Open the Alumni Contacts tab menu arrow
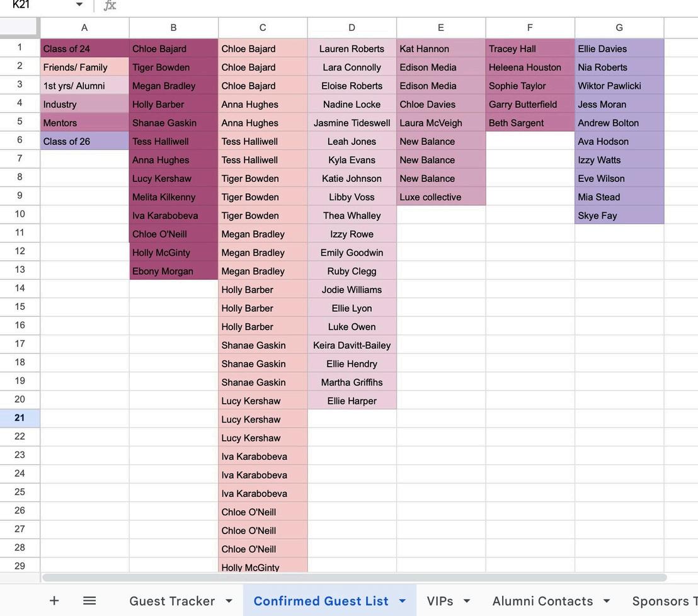The width and height of the screenshot is (698, 616). click(607, 602)
